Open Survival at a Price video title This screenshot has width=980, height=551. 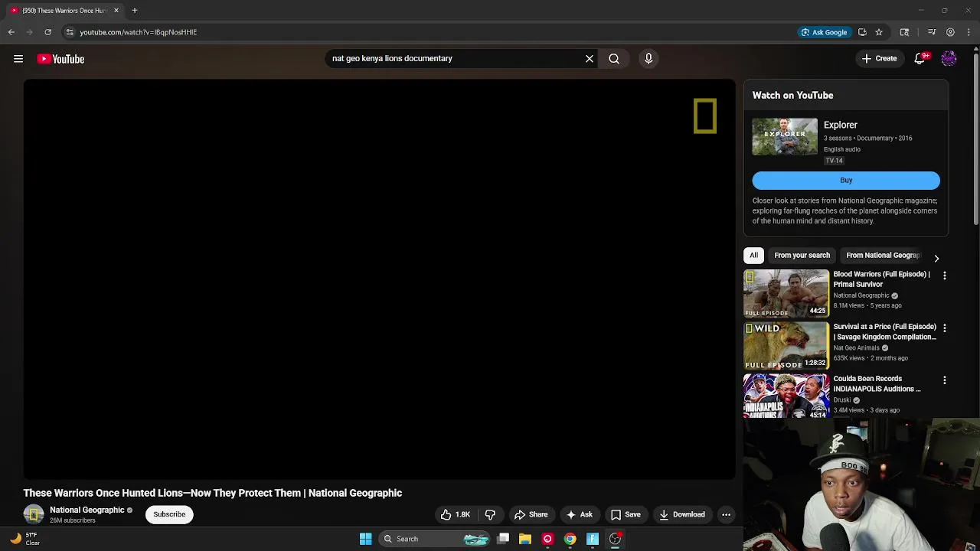click(884, 331)
